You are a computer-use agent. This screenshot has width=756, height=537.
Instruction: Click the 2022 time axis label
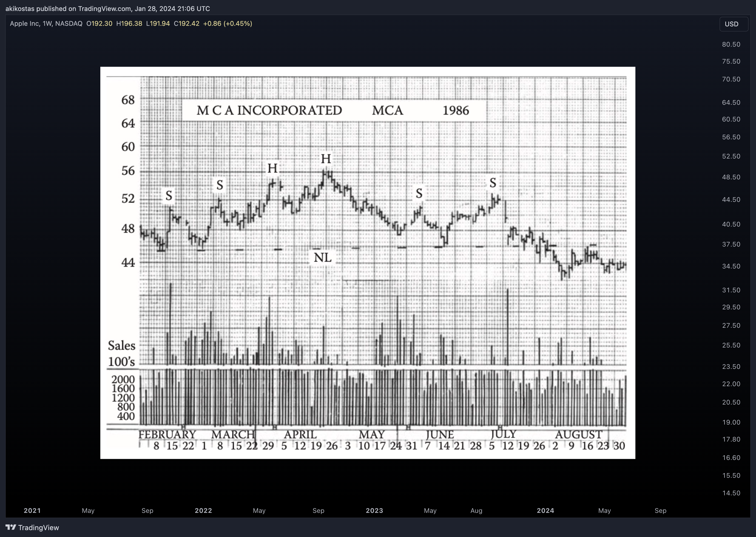tap(203, 511)
